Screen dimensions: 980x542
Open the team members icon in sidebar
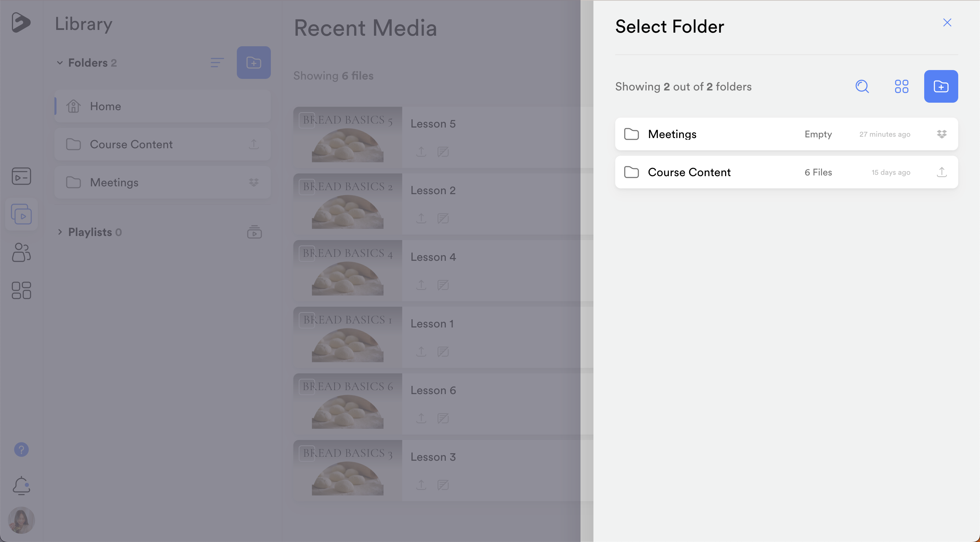[21, 252]
